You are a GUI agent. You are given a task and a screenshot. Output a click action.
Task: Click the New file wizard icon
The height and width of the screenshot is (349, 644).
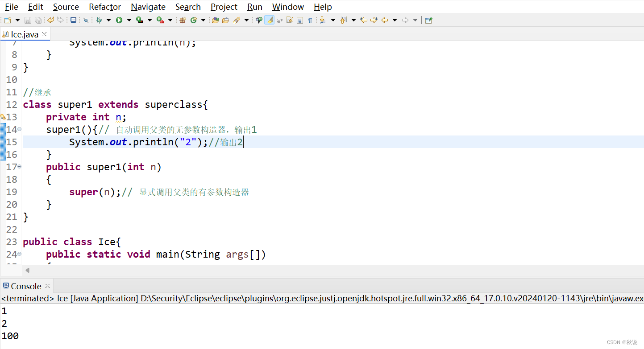pyautogui.click(x=8, y=20)
